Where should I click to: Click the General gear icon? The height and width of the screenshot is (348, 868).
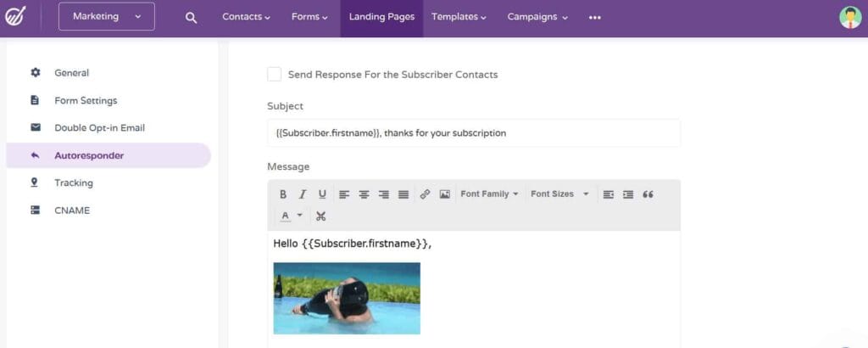(x=36, y=73)
